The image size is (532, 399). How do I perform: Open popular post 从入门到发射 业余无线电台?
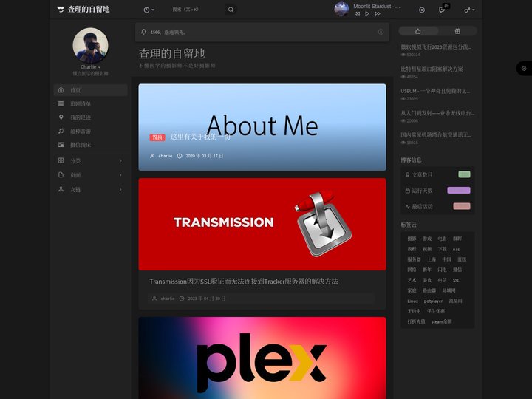[x=437, y=112]
